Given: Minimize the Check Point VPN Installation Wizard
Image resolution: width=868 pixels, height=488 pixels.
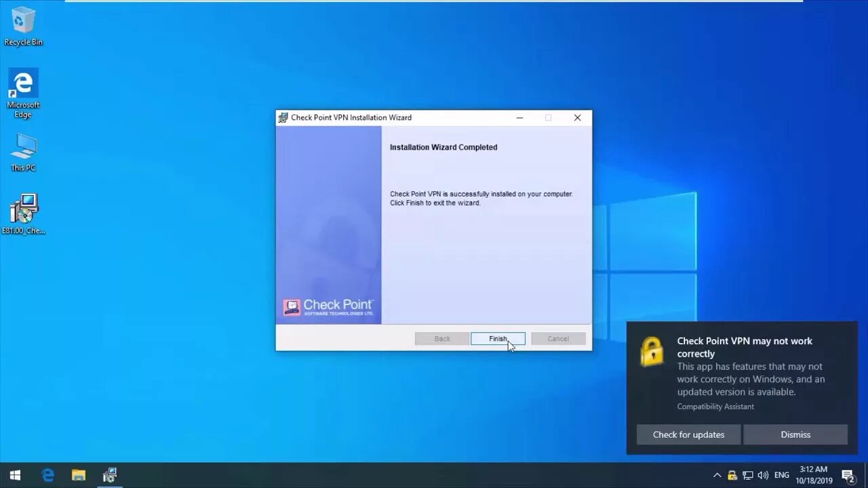Looking at the screenshot, I should point(519,117).
